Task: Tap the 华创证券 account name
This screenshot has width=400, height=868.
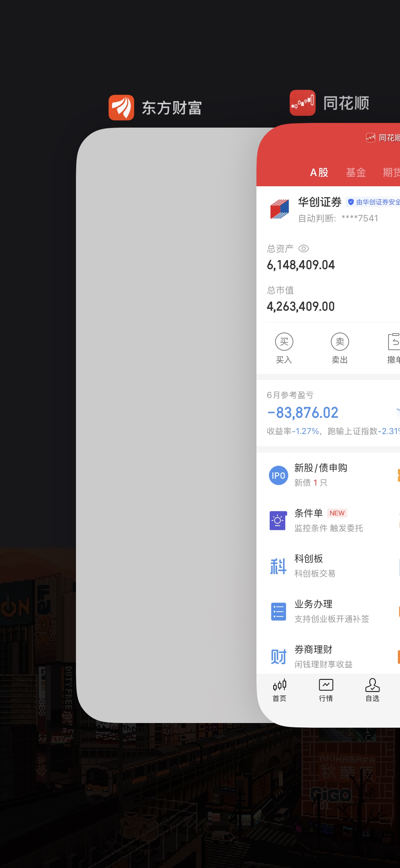Action: point(319,202)
